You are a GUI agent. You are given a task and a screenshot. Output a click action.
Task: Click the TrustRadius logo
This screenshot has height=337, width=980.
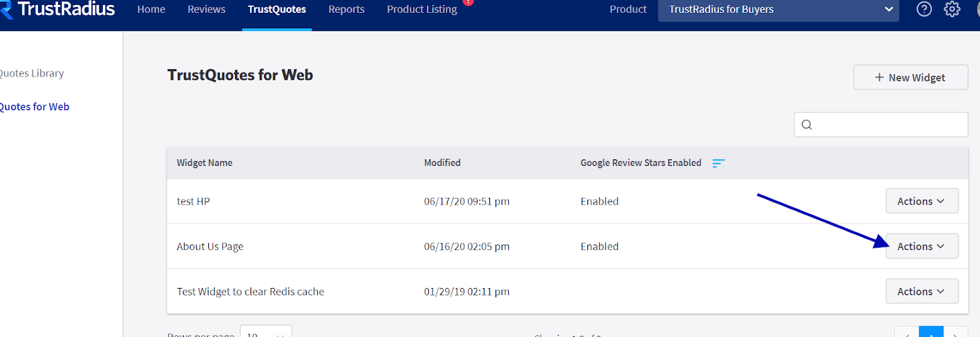tap(58, 9)
